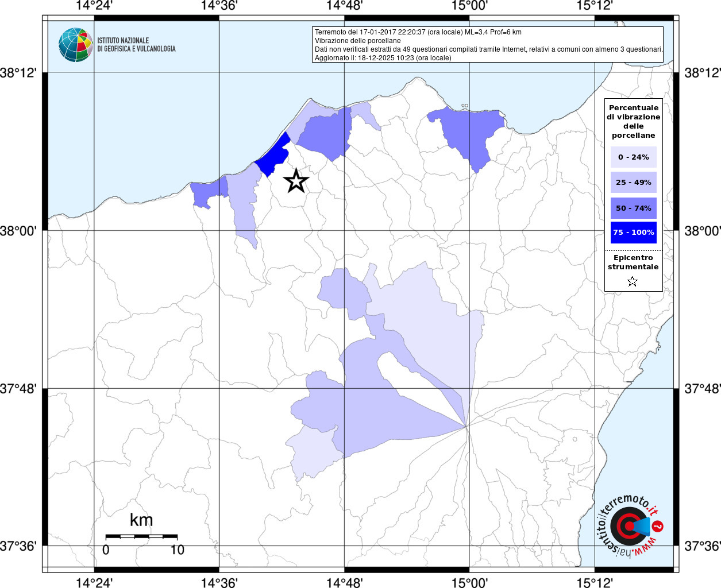Click the epicenter star on the map
721x588 pixels.
(296, 181)
